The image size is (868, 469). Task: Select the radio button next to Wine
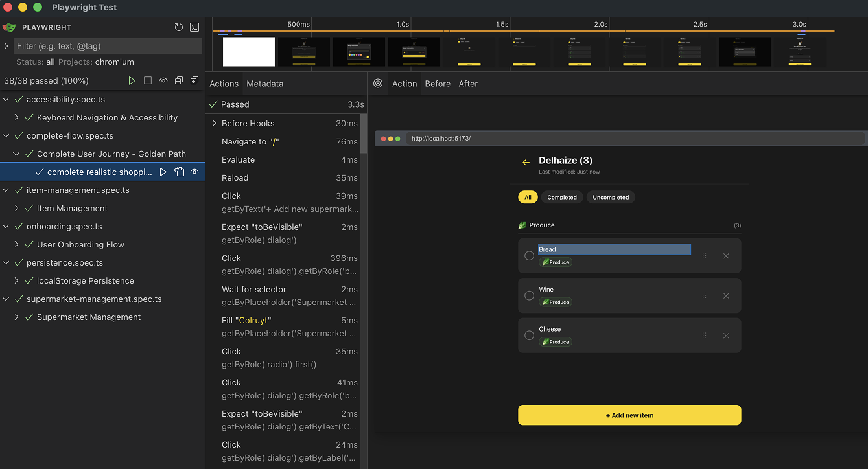[x=529, y=295]
